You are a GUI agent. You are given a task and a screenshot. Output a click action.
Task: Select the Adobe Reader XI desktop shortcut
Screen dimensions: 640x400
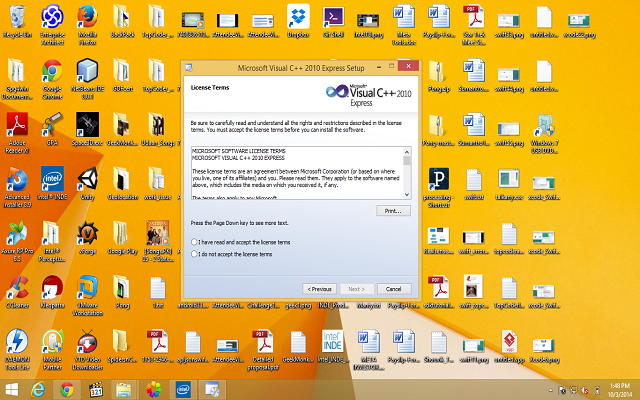17,133
